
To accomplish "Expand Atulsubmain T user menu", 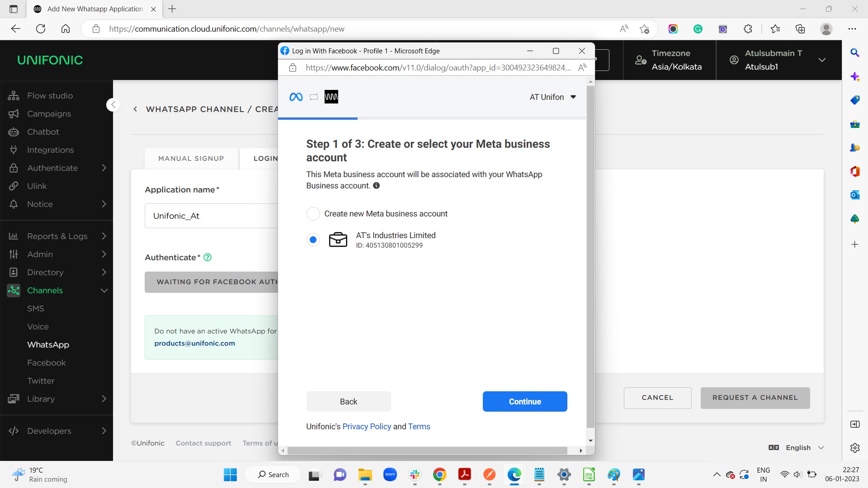I will 822,60.
